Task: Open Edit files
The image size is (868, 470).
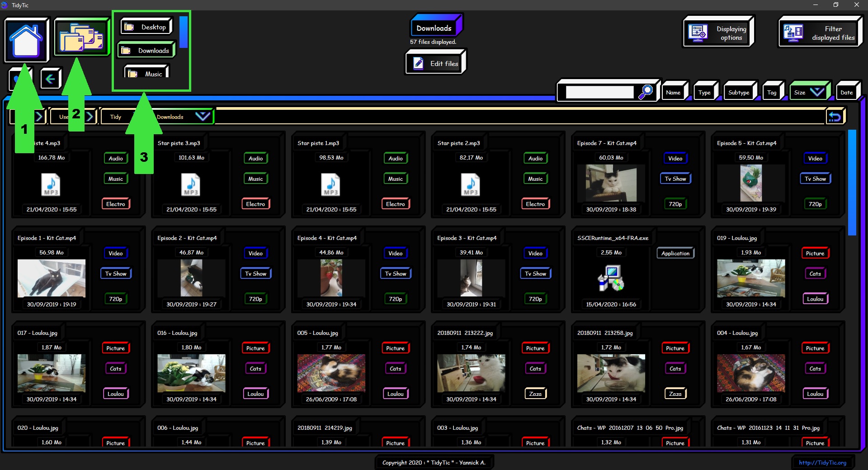Action: pyautogui.click(x=436, y=63)
